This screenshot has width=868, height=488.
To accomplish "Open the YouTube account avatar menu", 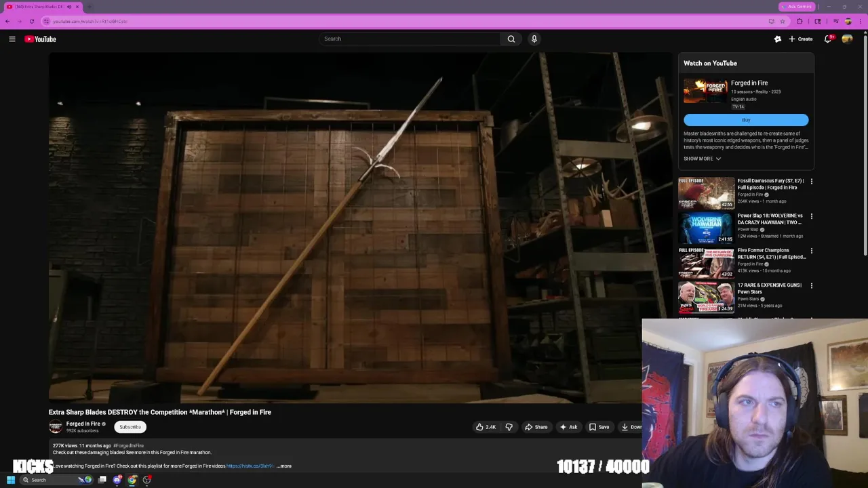I will click(x=847, y=39).
